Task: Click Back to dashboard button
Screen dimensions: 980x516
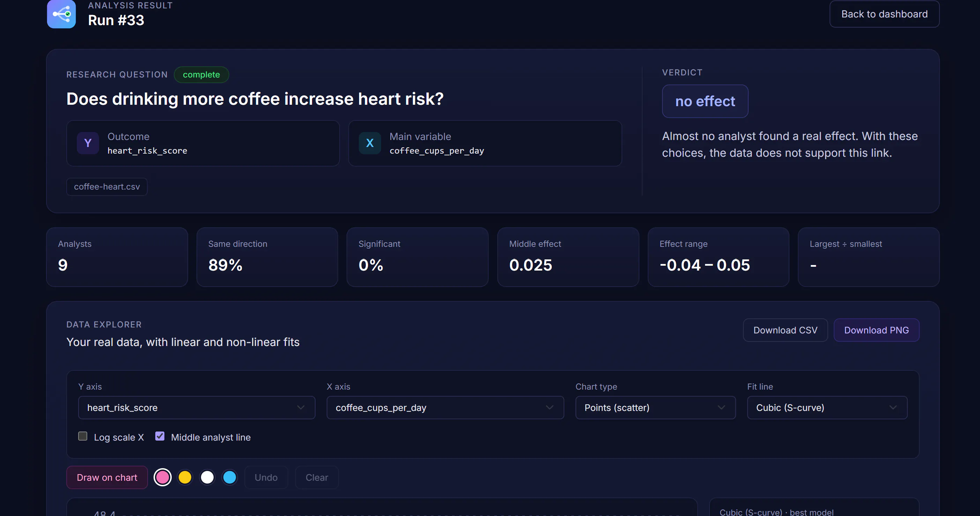Action: point(884,14)
